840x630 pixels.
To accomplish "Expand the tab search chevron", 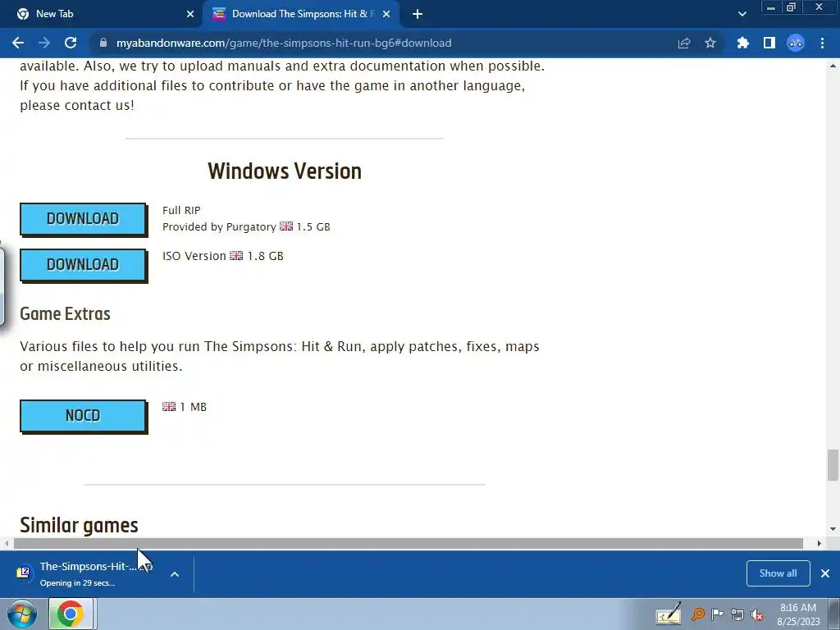I will click(x=742, y=15).
